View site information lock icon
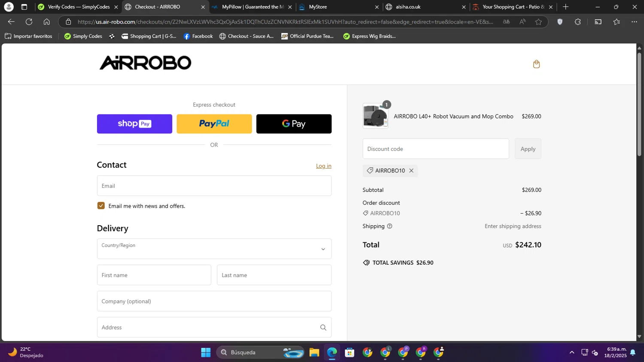The image size is (644, 362). (68, 22)
